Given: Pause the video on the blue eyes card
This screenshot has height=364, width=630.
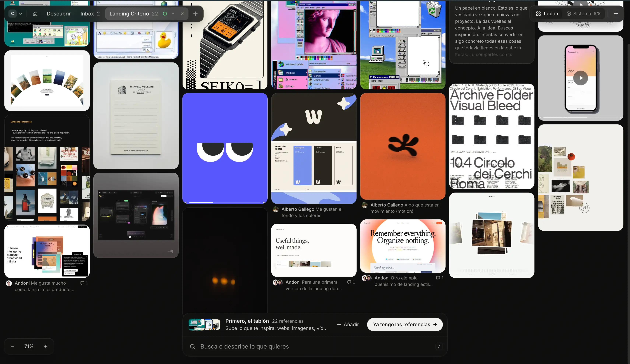Looking at the screenshot, I should tap(185, 202).
